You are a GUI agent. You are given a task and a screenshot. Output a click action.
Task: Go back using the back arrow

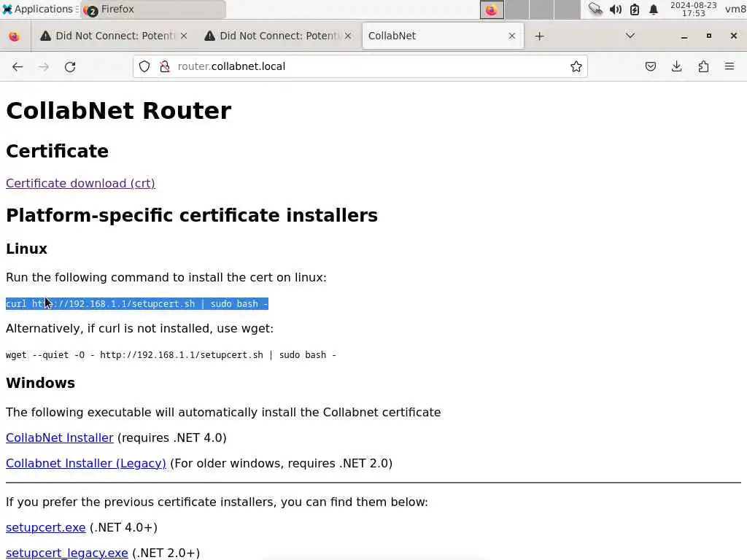pos(18,66)
